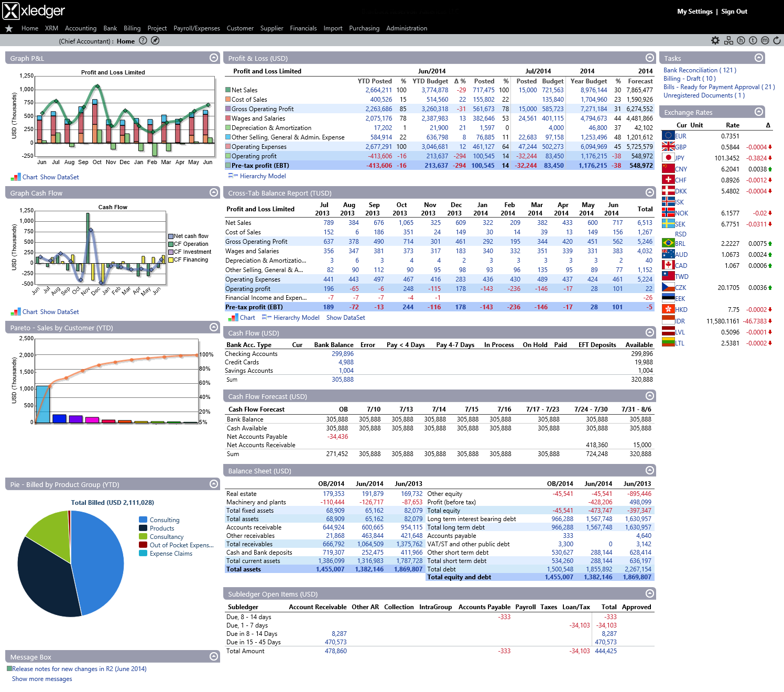This screenshot has height=692, width=784.
Task: Click the EUR flag in Exchange Rates
Action: pos(669,136)
